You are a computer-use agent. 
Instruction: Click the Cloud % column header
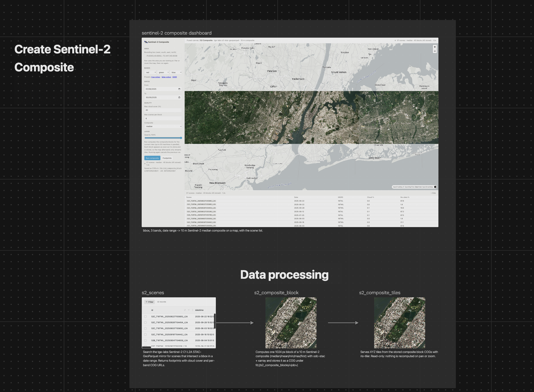(370, 197)
